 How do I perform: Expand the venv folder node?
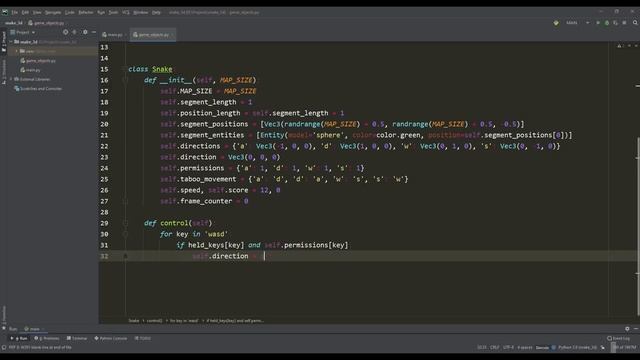(x=16, y=51)
